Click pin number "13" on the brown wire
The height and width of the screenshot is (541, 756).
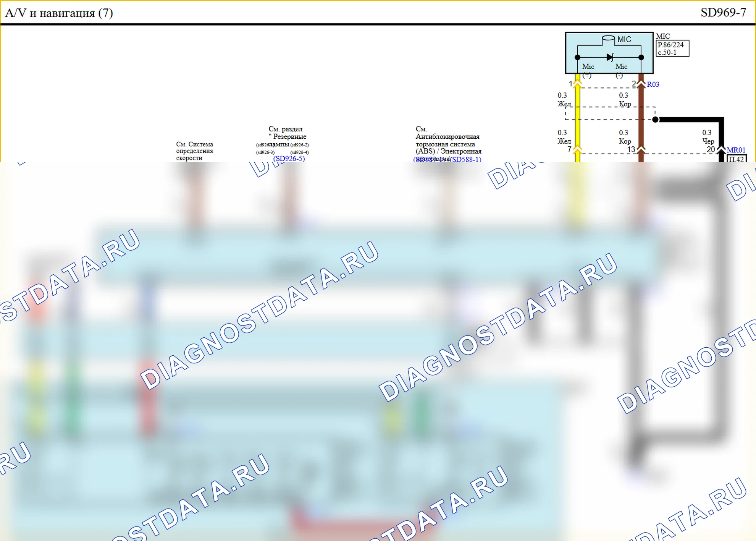(631, 149)
